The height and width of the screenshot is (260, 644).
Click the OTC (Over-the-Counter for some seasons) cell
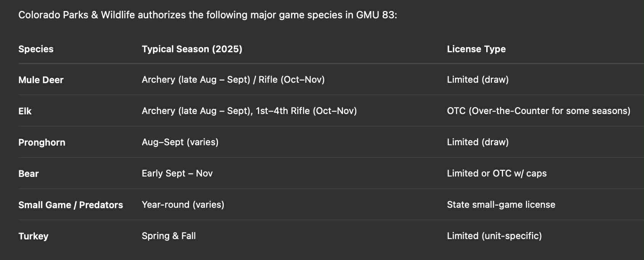(x=538, y=111)
